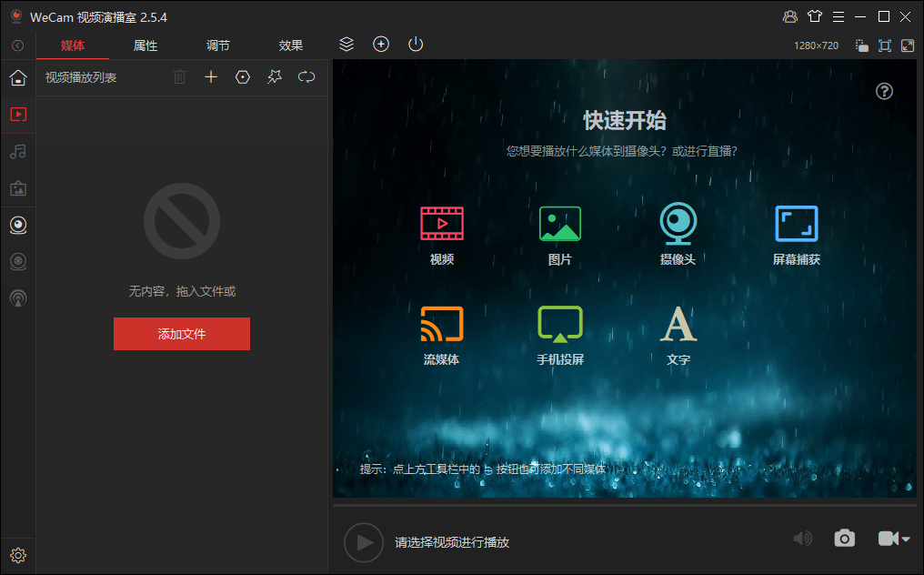Screen dimensions: 924x575
Task: Open the skin shirt icon in title bar
Action: coord(814,16)
